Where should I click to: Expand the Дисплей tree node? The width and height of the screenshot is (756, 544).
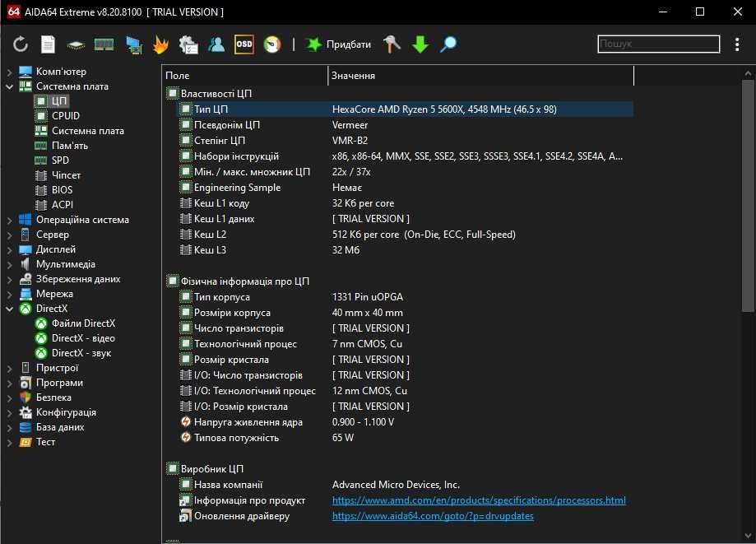click(x=10, y=250)
